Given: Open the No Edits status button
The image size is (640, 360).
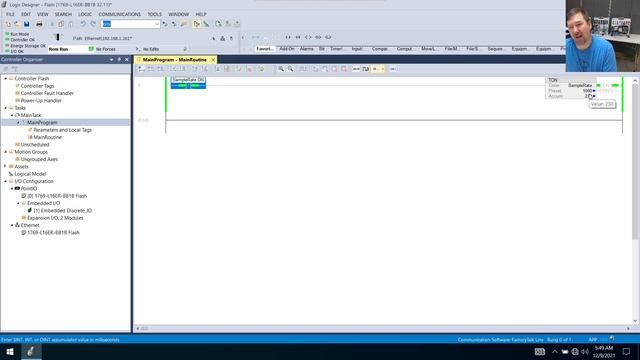Looking at the screenshot, I should coord(151,49).
